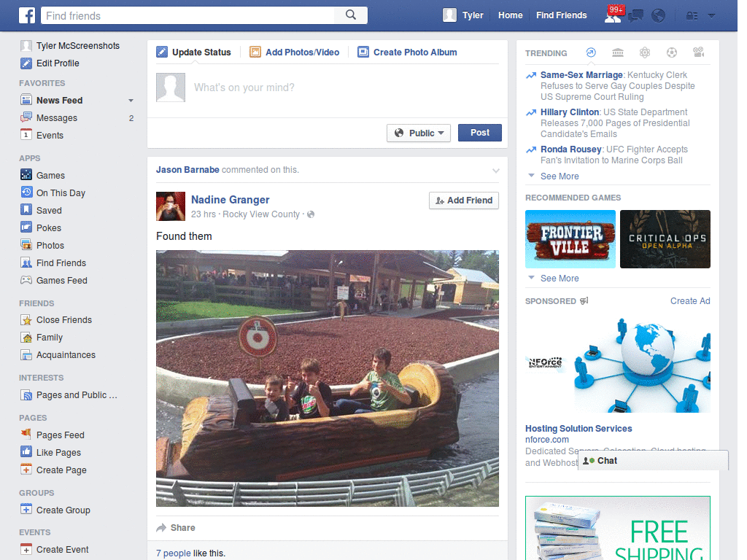747x560 pixels.
Task: Select the Create Photo Album tab
Action: click(407, 52)
